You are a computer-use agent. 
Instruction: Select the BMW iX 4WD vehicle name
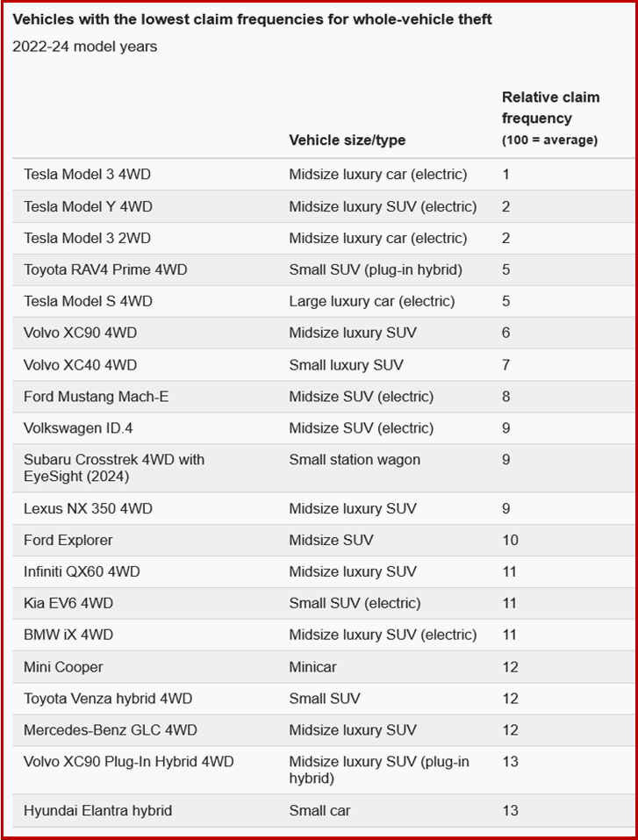[x=68, y=635]
